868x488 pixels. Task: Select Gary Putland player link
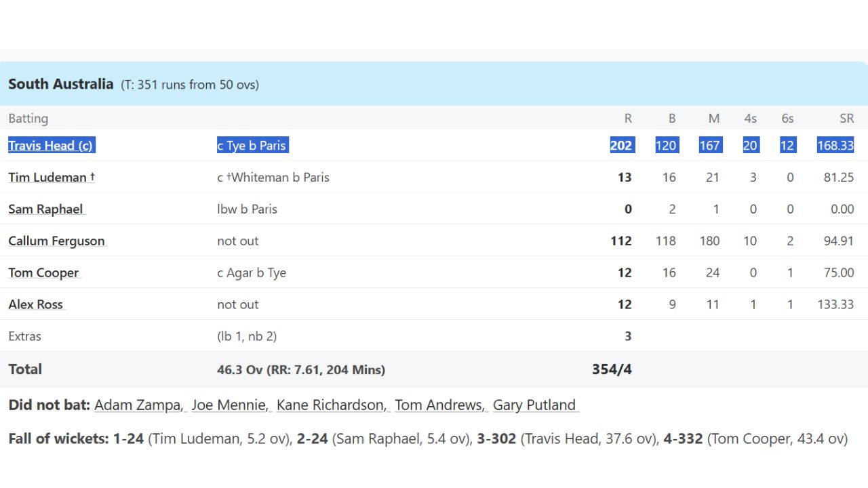[534, 405]
